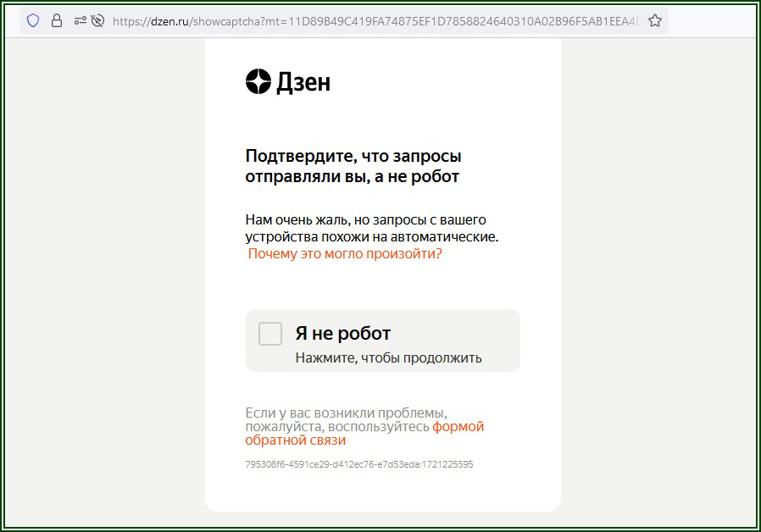
Task: Click the "Я не робот" label text
Action: pyautogui.click(x=342, y=334)
